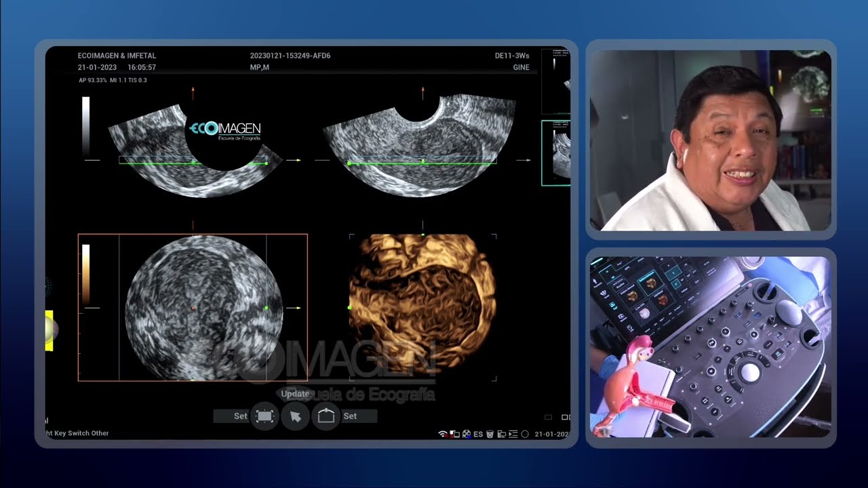Click the sepia tint map bar

point(86,274)
